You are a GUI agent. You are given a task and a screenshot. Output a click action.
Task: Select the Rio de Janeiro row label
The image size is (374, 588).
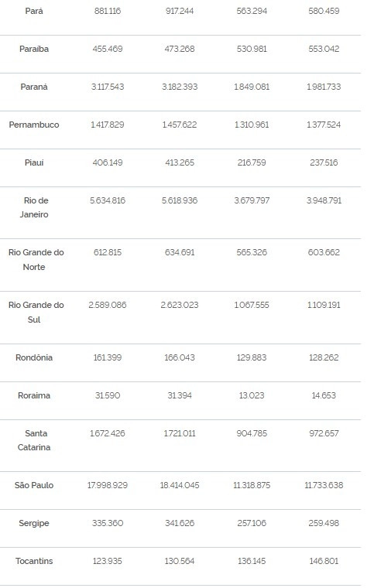(34, 207)
